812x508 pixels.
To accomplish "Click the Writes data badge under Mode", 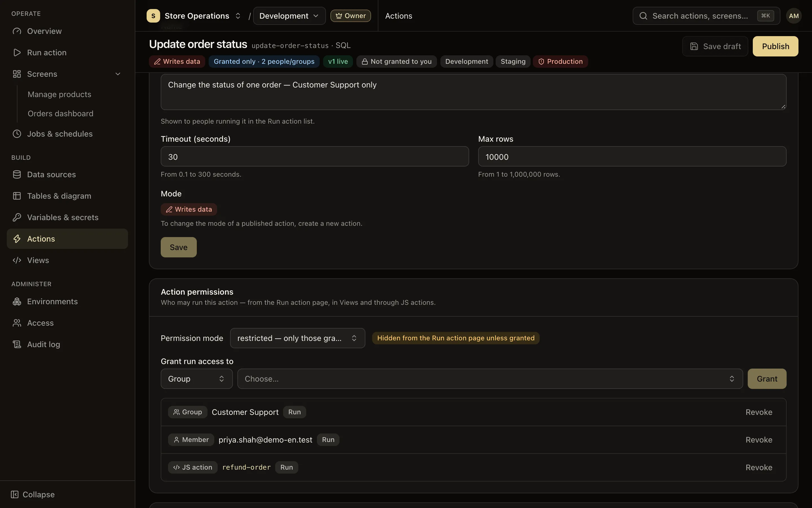I will click(x=189, y=210).
